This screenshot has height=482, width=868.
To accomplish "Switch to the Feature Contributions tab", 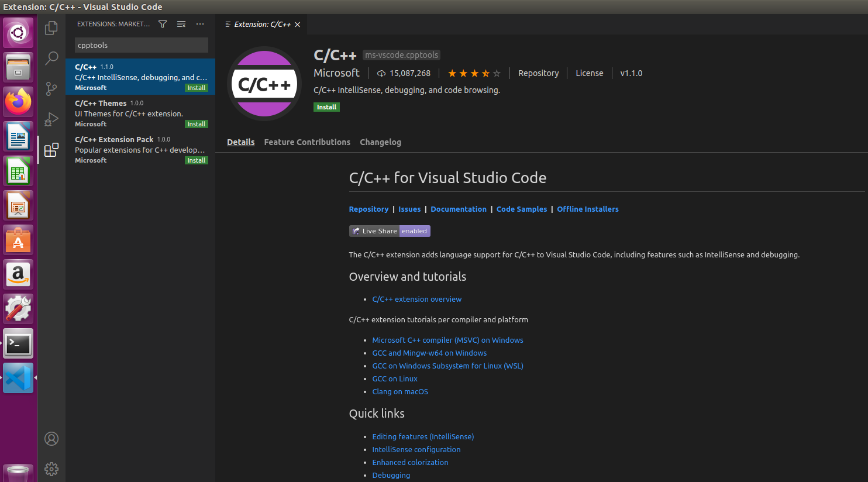I will [307, 142].
